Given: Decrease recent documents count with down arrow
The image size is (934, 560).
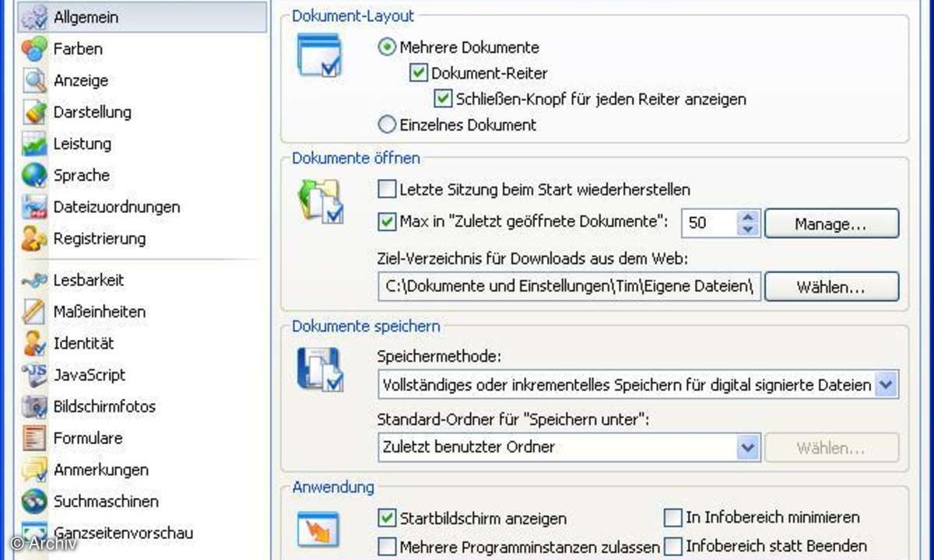Looking at the screenshot, I should click(748, 229).
